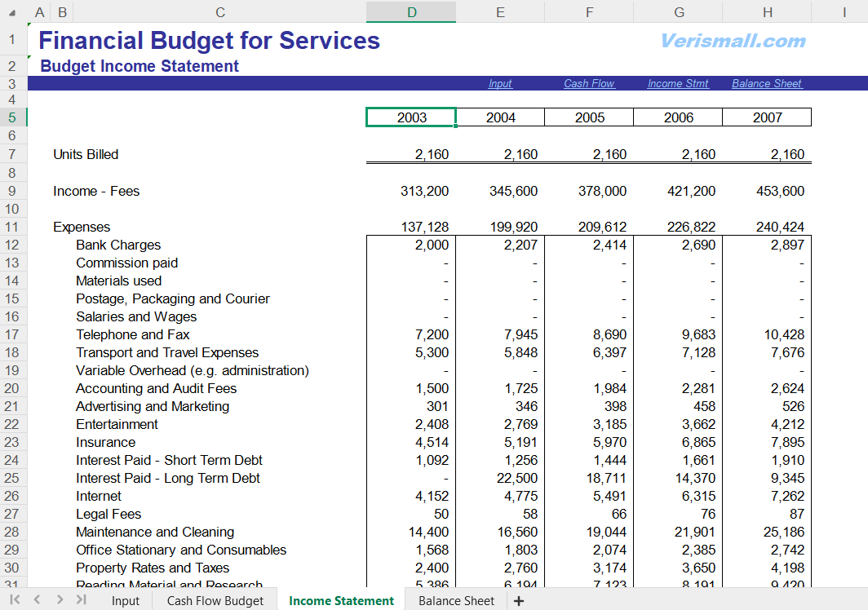This screenshot has height=610, width=868.
Task: Click the Balance Sheet hyperlink in header
Action: [767, 83]
